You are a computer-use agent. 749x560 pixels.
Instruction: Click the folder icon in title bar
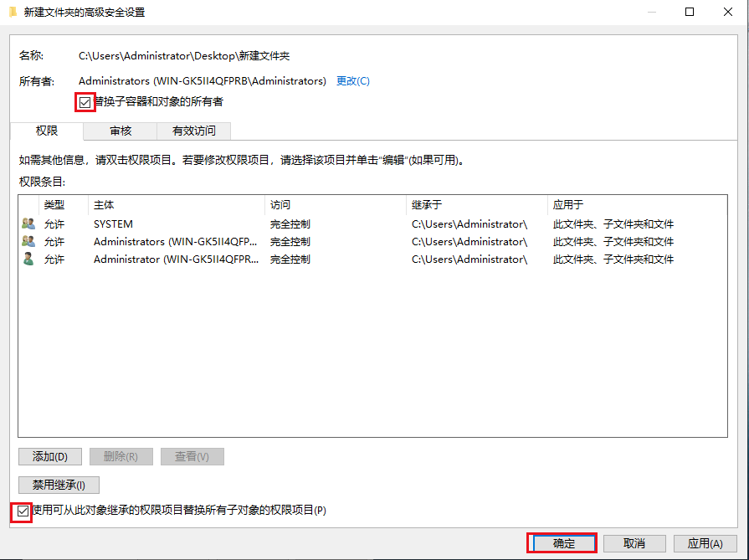[x=13, y=13]
